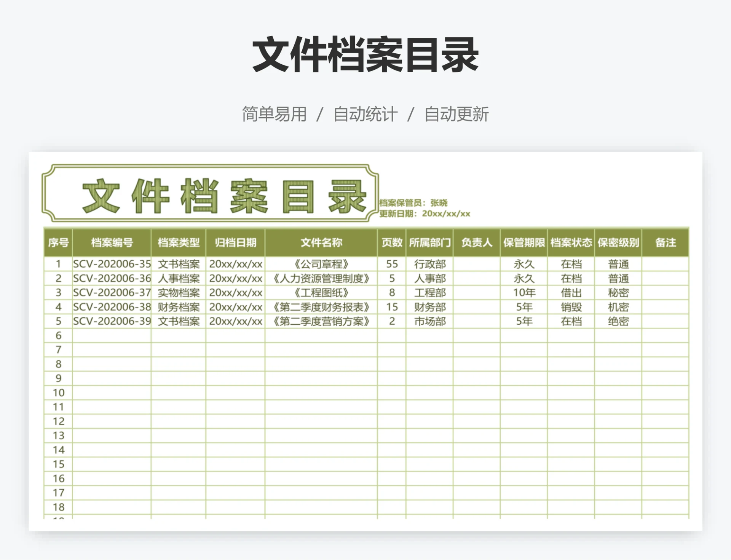This screenshot has height=560, width=731.
Task: 点击第1行负责人空白单元格
Action: pyautogui.click(x=476, y=264)
